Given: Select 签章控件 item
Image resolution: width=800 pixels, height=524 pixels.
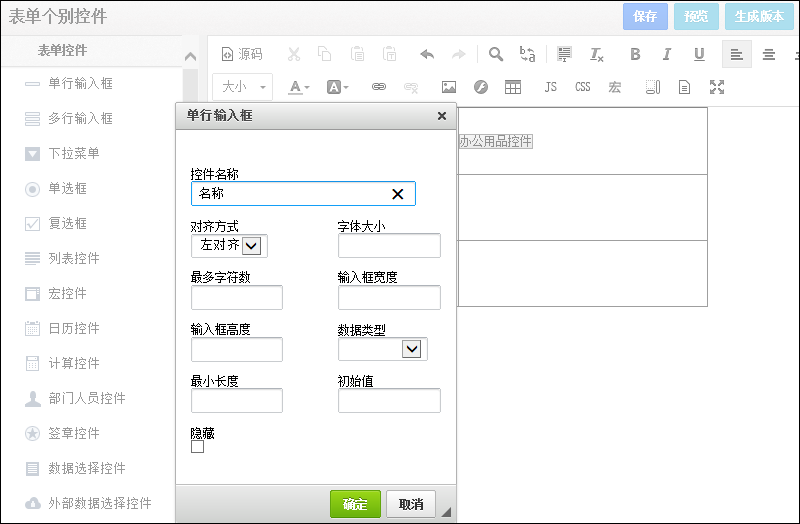Looking at the screenshot, I should click(62, 433).
